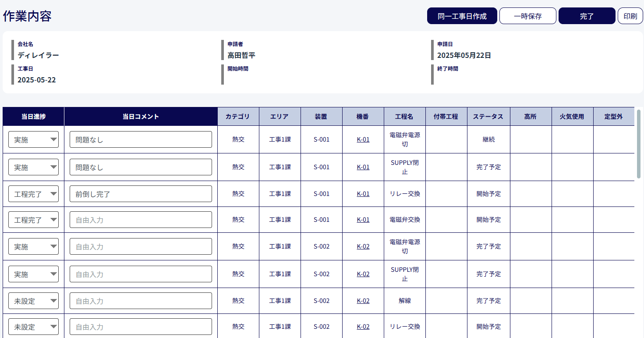Click the 定型外 column header
This screenshot has width=644, height=338.
pyautogui.click(x=614, y=117)
